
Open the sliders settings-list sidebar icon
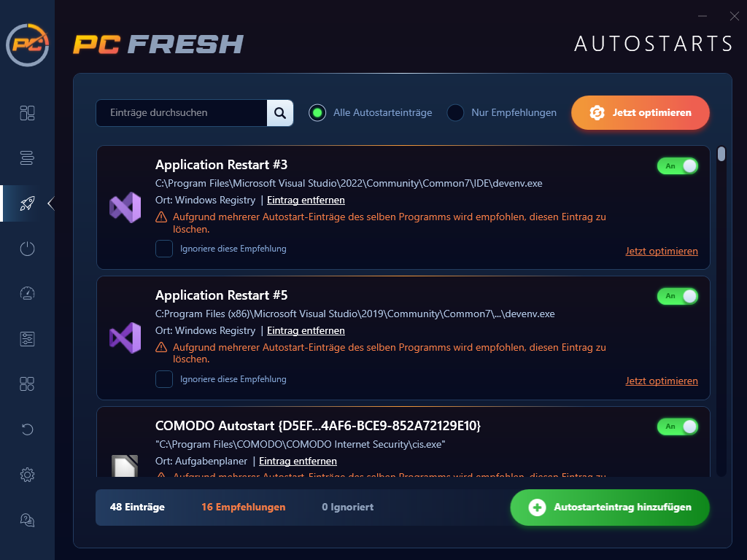[28, 339]
